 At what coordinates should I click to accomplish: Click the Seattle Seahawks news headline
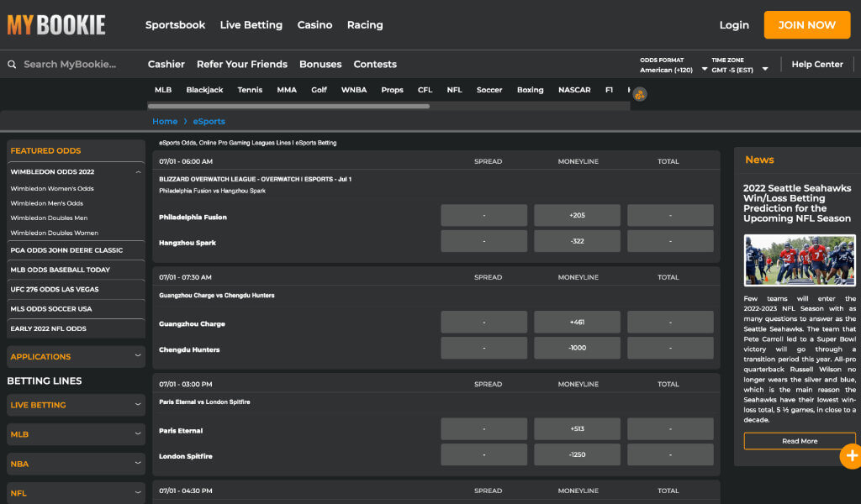797,203
